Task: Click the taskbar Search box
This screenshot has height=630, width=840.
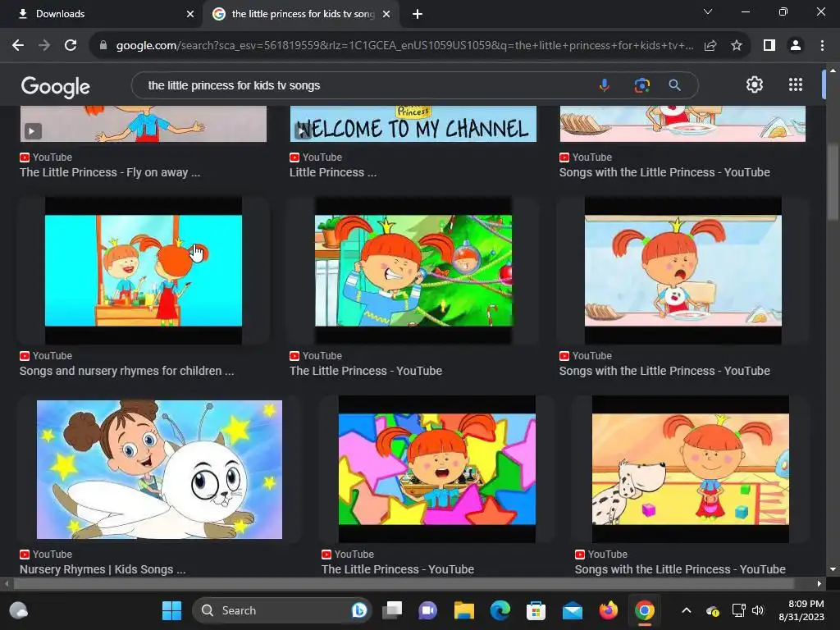Action: pyautogui.click(x=281, y=610)
